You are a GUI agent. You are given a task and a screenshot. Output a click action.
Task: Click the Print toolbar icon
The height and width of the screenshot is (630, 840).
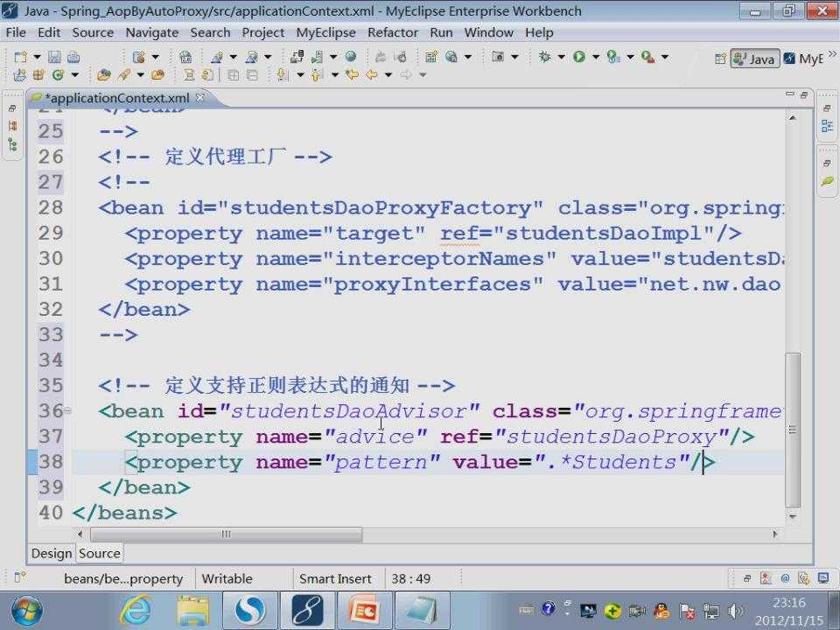pos(73,57)
